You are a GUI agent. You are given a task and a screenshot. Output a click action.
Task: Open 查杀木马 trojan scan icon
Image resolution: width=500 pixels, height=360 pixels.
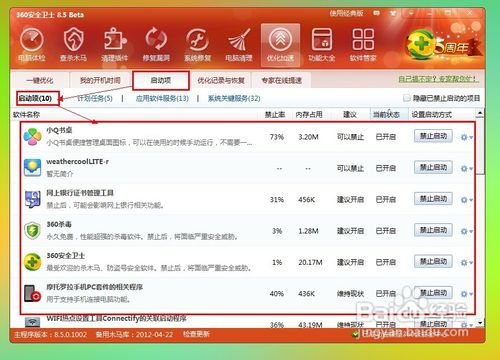point(73,44)
